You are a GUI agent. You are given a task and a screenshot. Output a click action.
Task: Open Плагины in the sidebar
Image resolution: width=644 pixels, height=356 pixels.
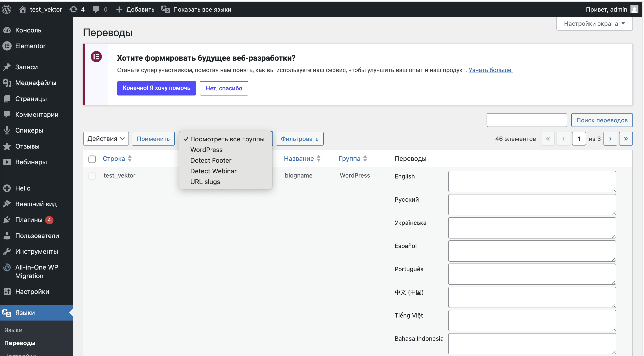(29, 219)
